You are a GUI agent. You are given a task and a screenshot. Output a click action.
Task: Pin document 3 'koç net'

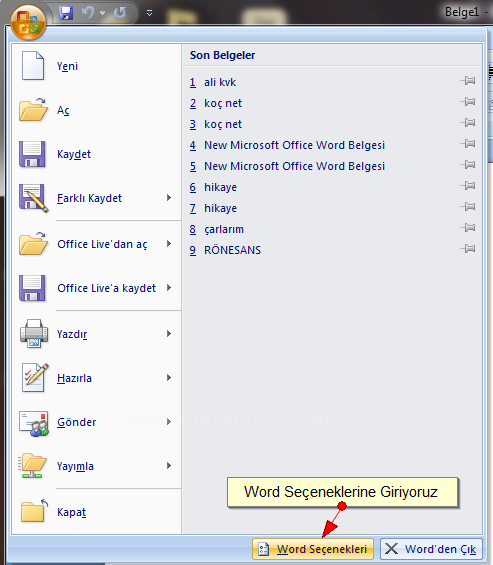[x=468, y=123]
